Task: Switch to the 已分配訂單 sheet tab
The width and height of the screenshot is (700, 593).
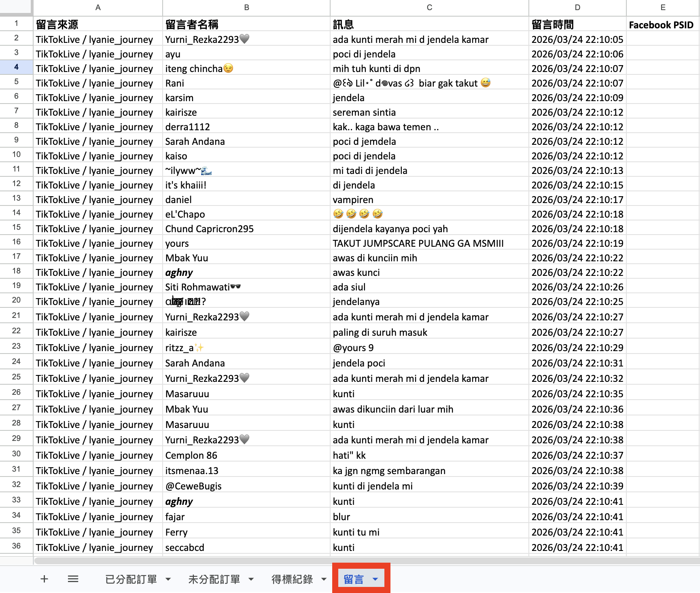Action: [x=131, y=579]
